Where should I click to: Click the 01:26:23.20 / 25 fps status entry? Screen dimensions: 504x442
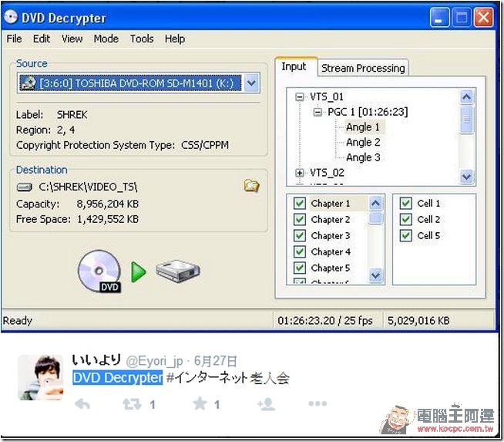point(325,321)
